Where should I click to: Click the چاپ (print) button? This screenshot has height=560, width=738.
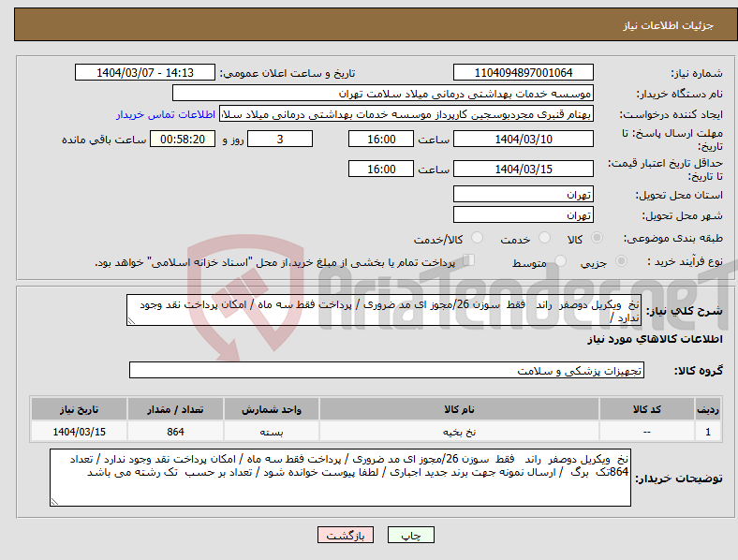click(x=410, y=535)
